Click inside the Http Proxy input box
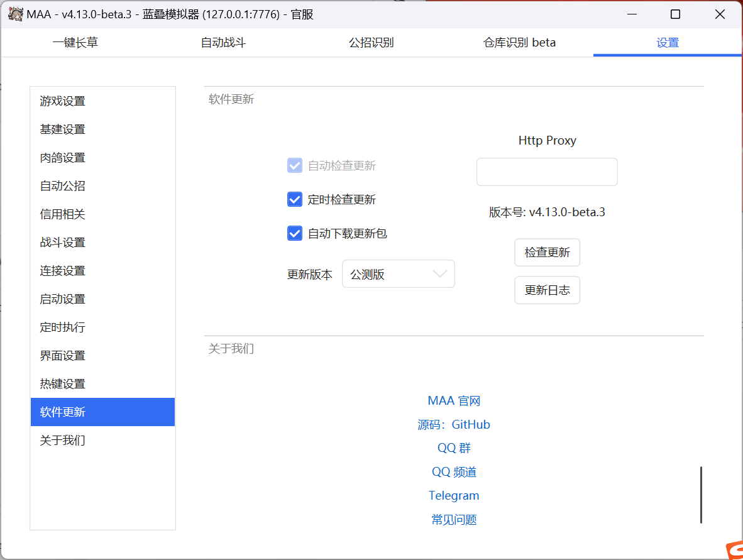Viewport: 743px width, 560px height. click(547, 172)
